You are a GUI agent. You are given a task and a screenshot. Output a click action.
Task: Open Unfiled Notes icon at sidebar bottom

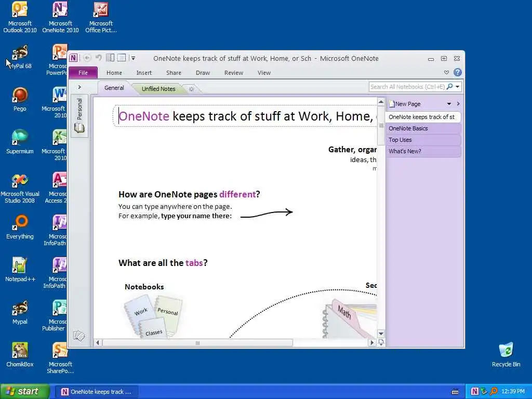pyautogui.click(x=79, y=336)
